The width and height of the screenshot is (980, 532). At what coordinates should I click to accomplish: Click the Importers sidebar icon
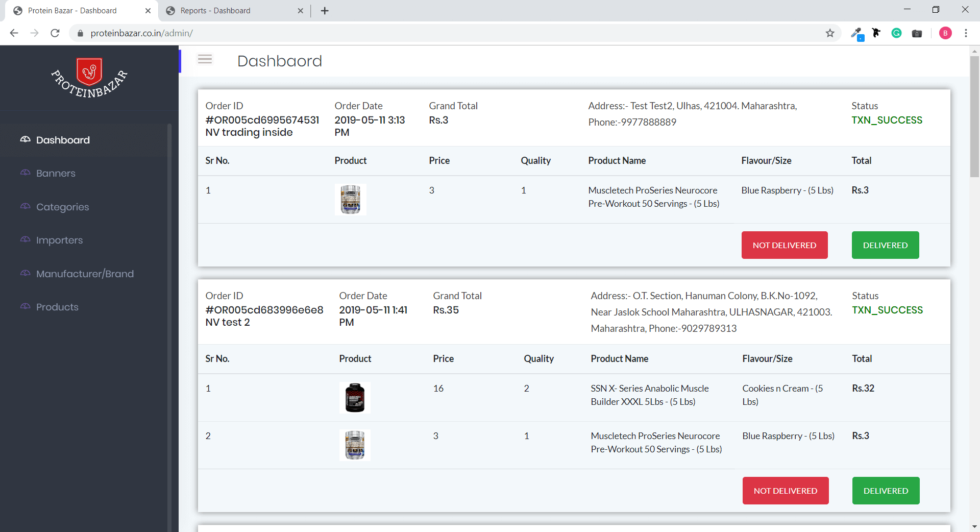coord(25,239)
